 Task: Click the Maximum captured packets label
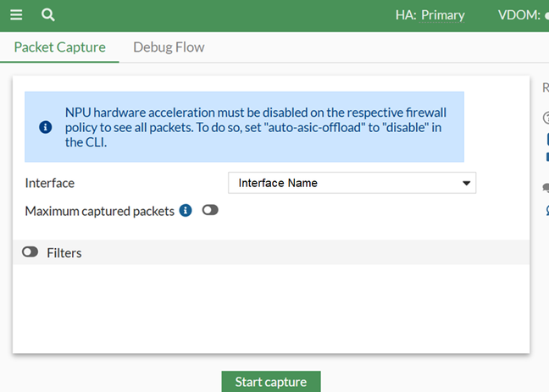[100, 211]
